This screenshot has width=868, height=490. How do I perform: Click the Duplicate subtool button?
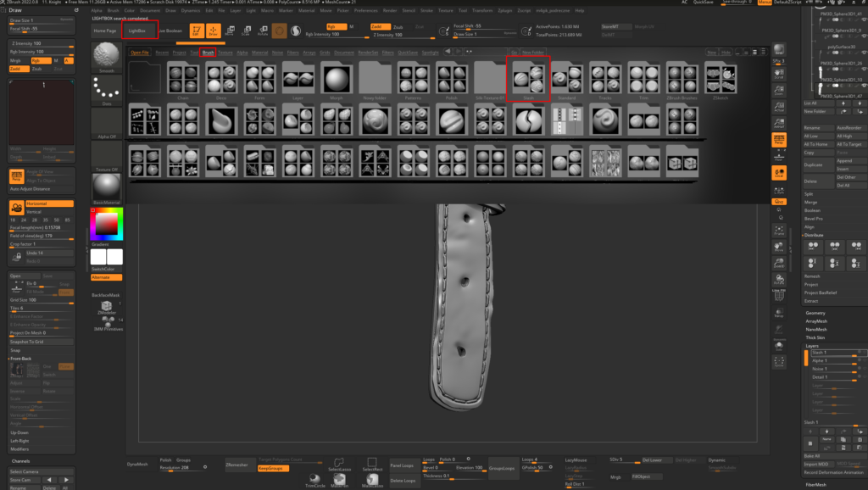818,165
